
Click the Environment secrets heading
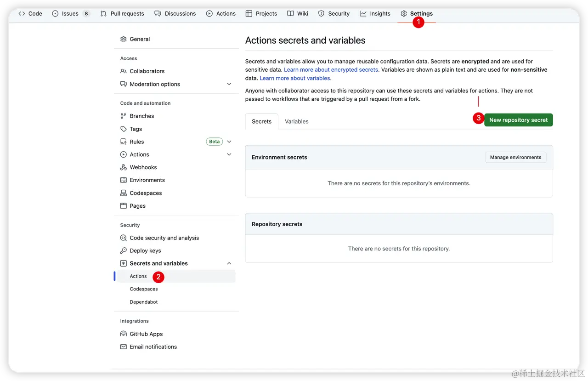tap(279, 157)
